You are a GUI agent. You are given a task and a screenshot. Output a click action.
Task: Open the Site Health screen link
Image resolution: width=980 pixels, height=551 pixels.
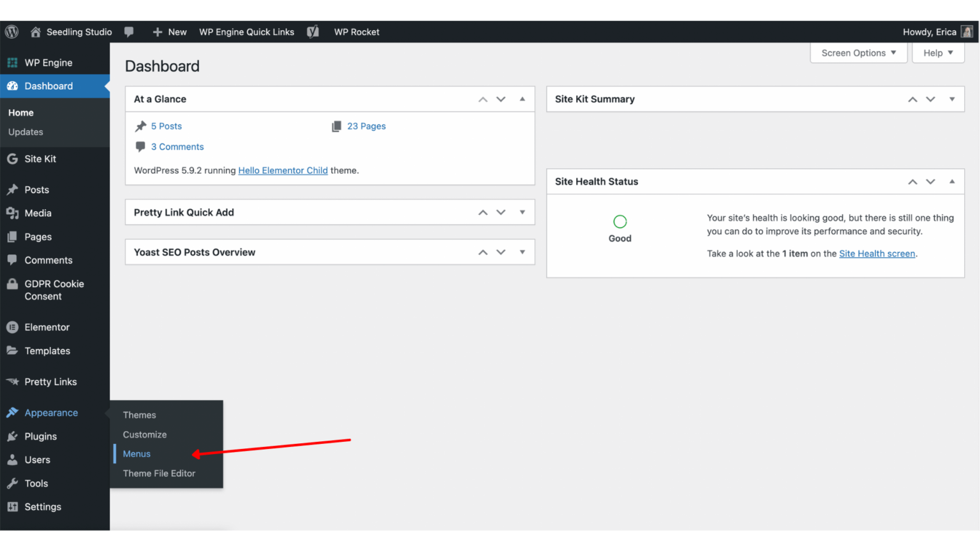pyautogui.click(x=877, y=253)
